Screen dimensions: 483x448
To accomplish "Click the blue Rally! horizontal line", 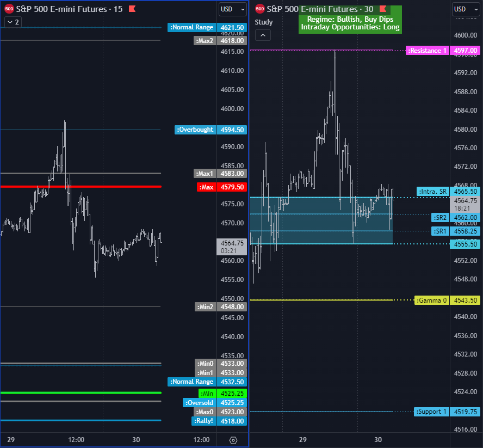I will tap(81, 420).
